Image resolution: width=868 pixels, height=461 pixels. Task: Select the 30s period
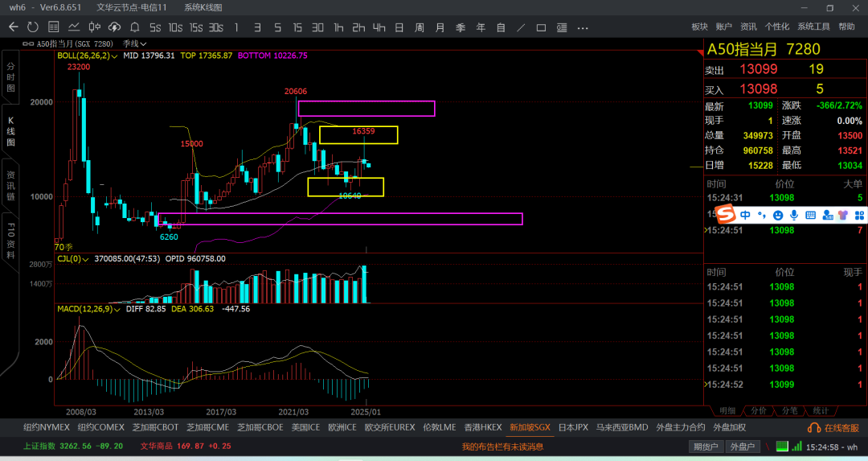[216, 27]
